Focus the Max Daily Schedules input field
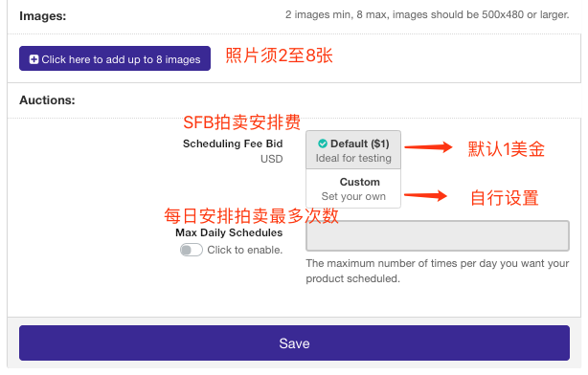Viewport: 588px width, 375px height. [x=438, y=235]
